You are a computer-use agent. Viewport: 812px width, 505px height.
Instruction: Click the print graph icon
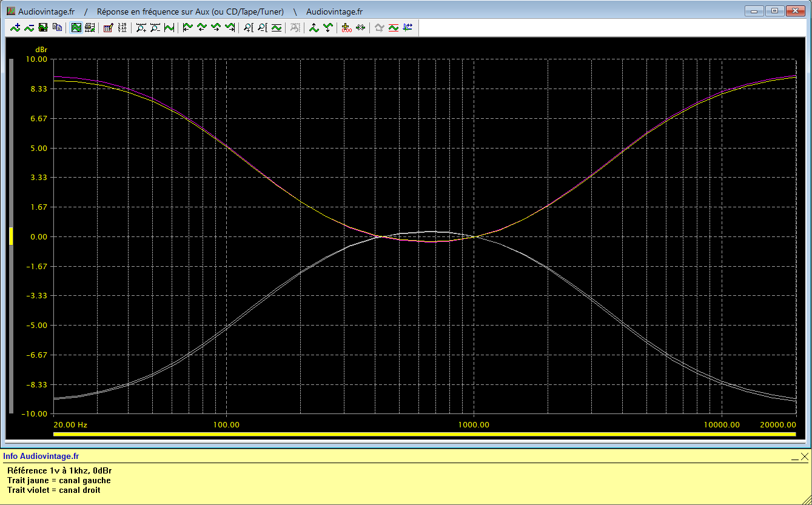coord(90,27)
